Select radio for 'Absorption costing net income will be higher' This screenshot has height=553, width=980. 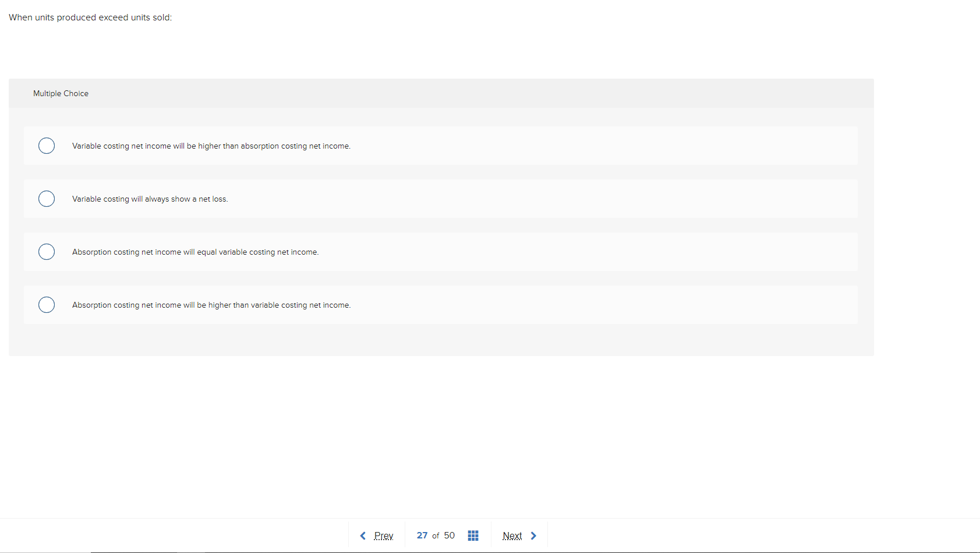coord(47,305)
